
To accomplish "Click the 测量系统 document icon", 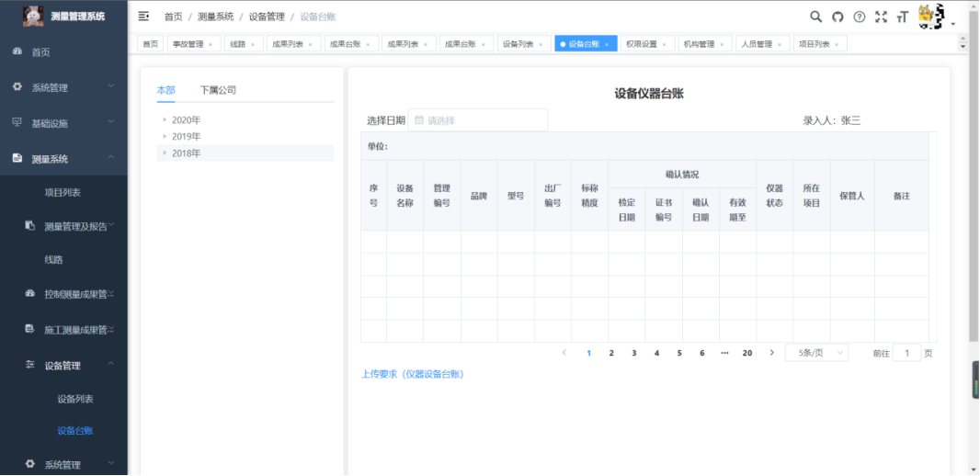I will tap(17, 159).
